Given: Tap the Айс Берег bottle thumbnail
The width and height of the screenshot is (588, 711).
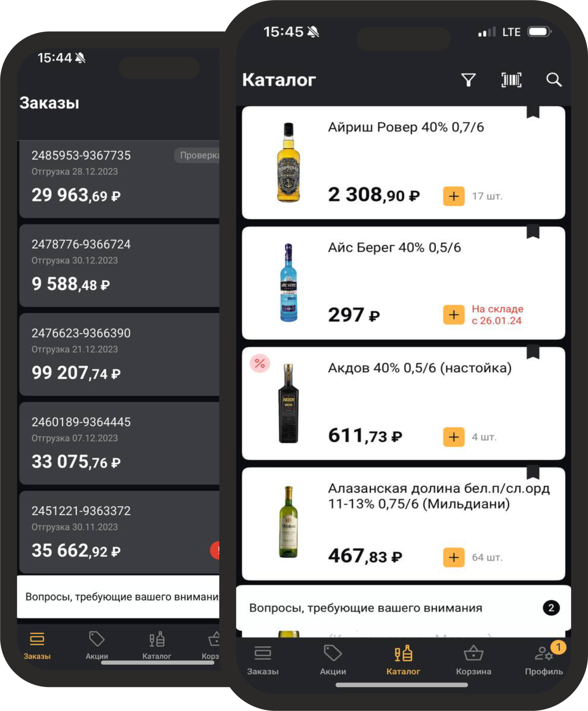Looking at the screenshot, I should point(288,283).
